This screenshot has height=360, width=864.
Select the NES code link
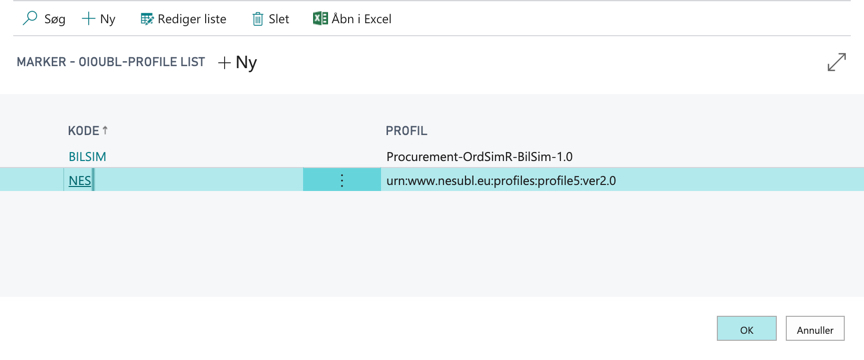pyautogui.click(x=80, y=180)
